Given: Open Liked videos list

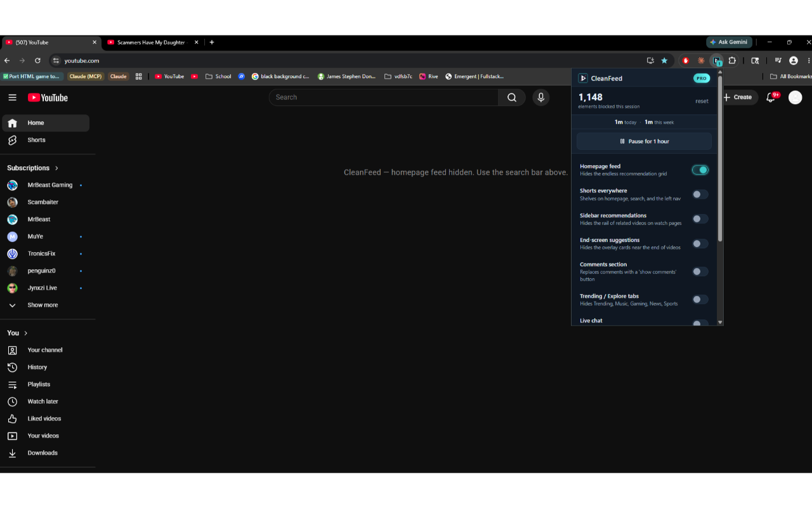Looking at the screenshot, I should (44, 418).
